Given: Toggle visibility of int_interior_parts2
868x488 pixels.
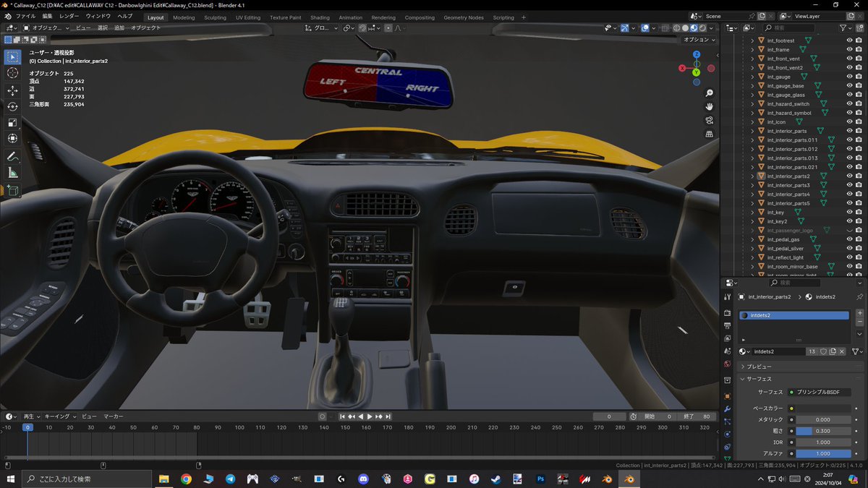Looking at the screenshot, I should click(x=850, y=176).
